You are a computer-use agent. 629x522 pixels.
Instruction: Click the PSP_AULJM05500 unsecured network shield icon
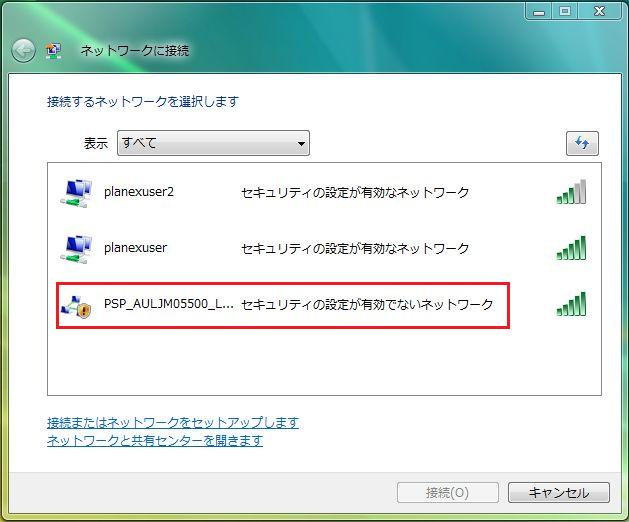[x=76, y=304]
